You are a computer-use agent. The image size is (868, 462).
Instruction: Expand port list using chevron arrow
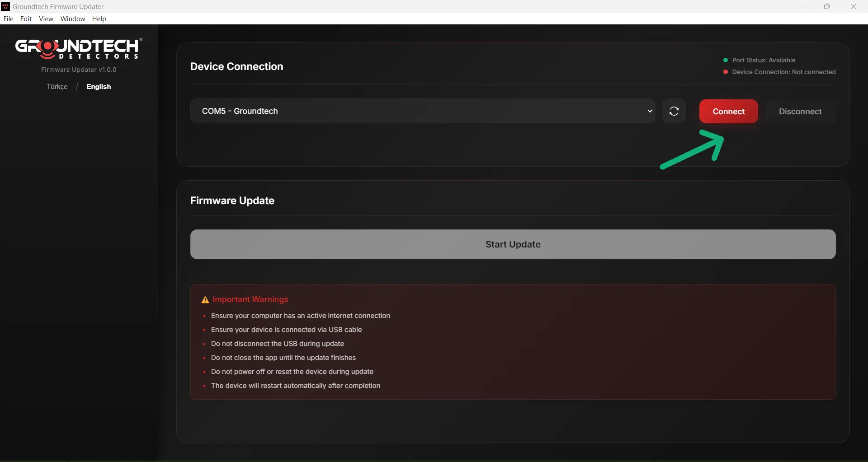point(650,111)
